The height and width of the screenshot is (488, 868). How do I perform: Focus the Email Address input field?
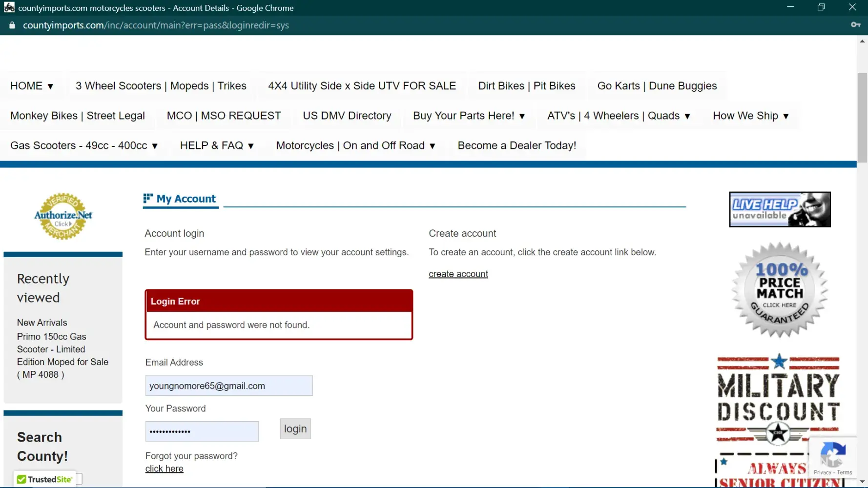point(228,386)
